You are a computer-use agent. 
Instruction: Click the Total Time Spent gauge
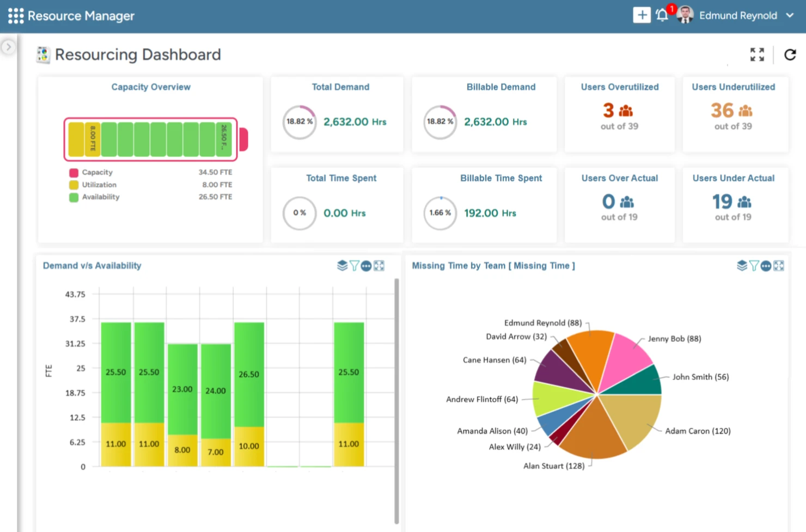(x=299, y=213)
